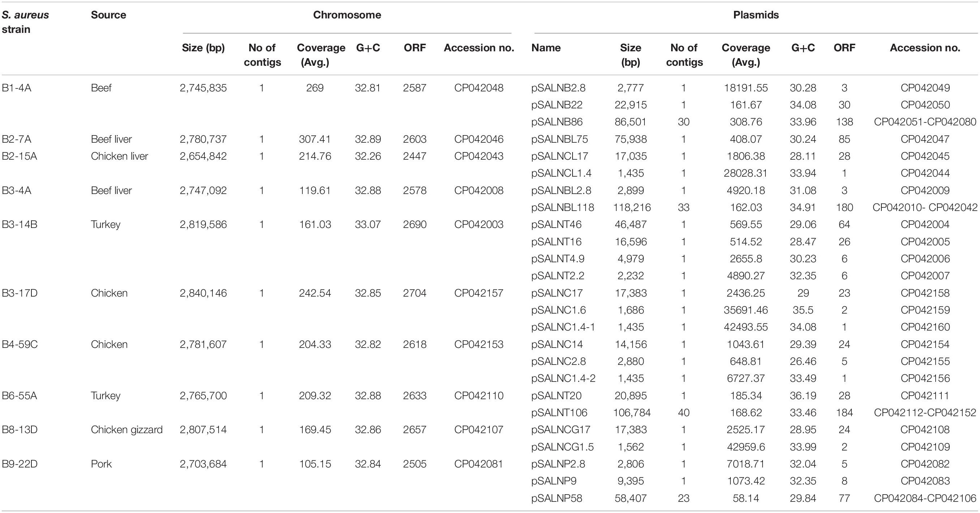Viewport: 980px width, 513px height.
Task: Select plasmid pSALNBL75
Action: [x=560, y=139]
